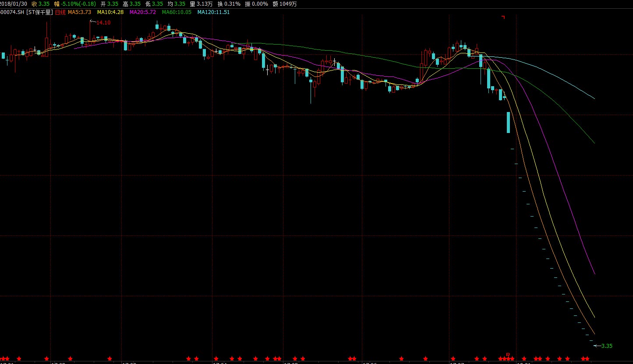
Task: Click the red R event marker
Action: pos(508,354)
